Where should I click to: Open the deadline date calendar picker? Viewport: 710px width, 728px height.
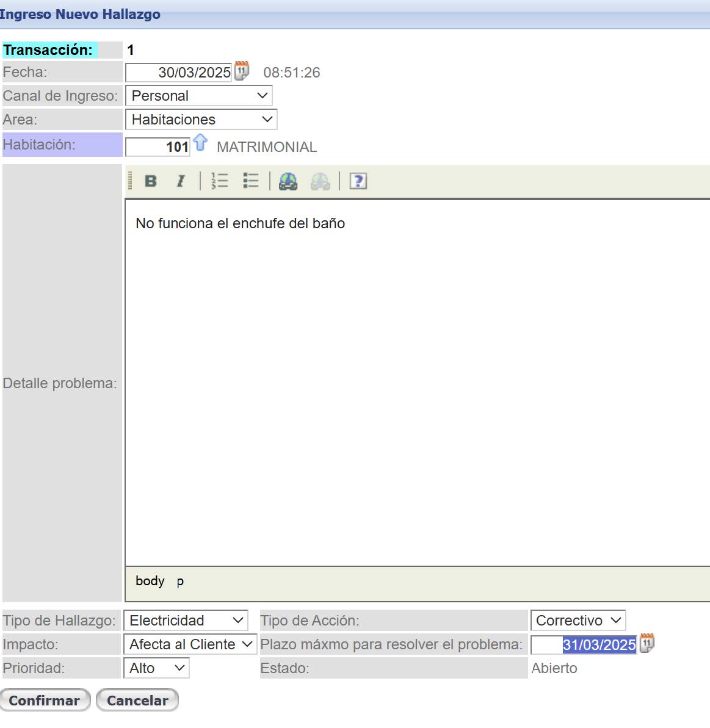pos(647,643)
